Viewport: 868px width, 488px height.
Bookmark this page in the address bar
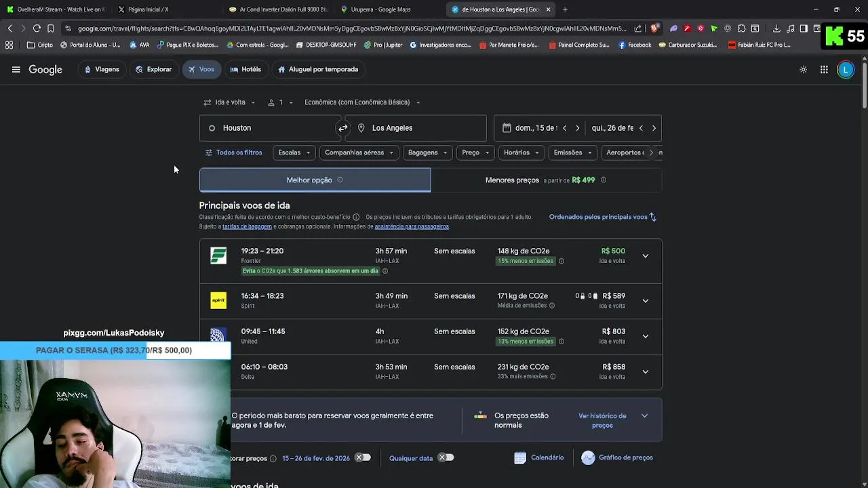point(50,28)
